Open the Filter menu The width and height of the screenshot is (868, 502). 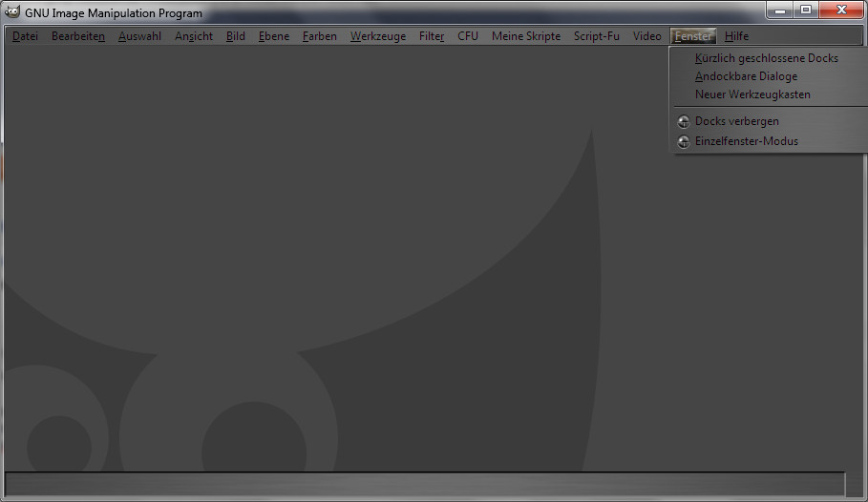tap(432, 36)
